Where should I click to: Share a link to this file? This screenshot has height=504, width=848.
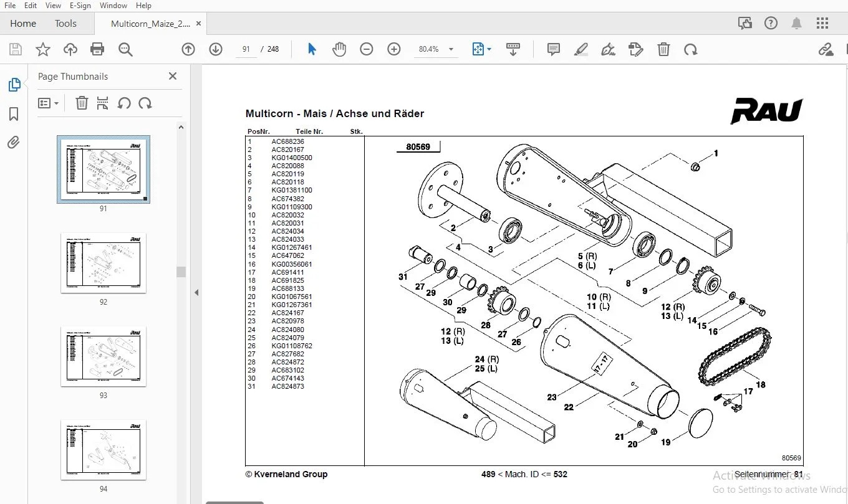[x=826, y=49]
